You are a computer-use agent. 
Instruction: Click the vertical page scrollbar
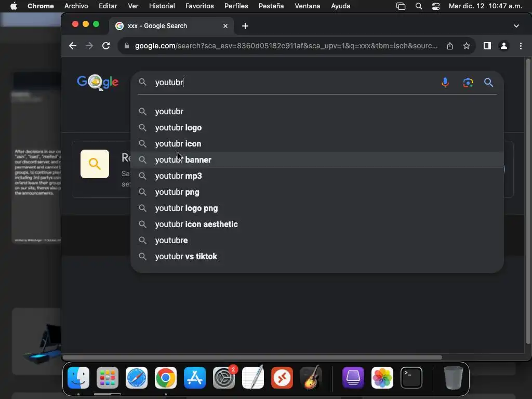tap(528, 201)
